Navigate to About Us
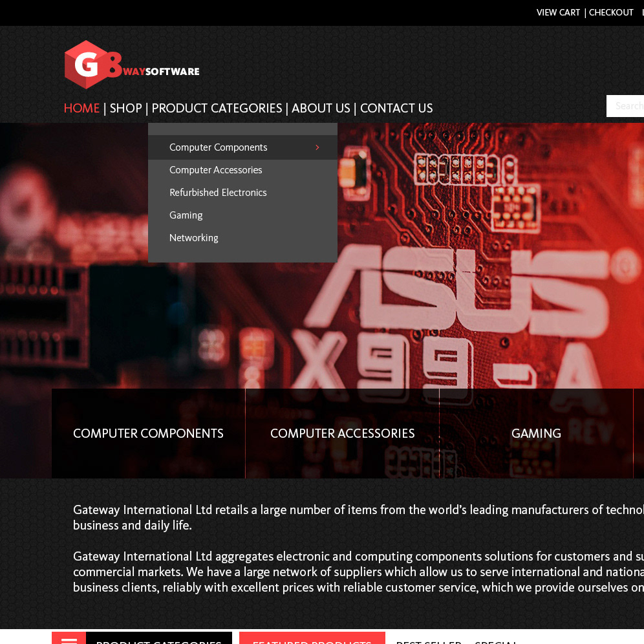 pyautogui.click(x=321, y=108)
